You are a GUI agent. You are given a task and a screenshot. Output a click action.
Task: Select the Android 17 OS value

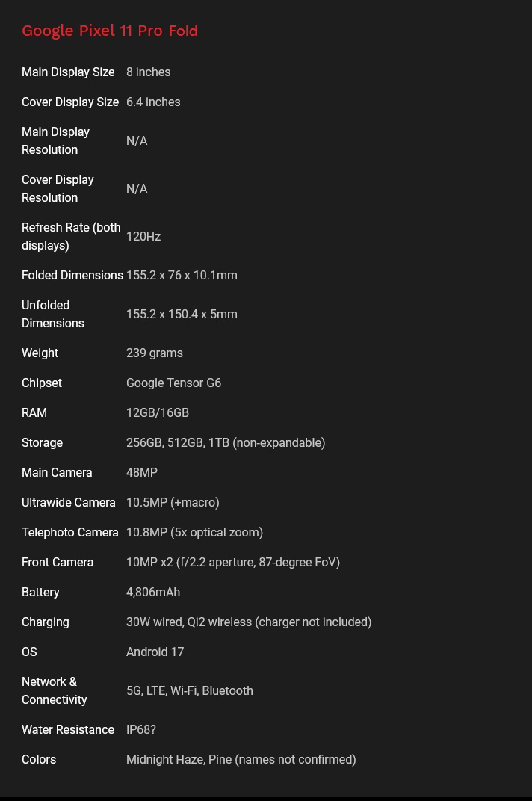pyautogui.click(x=155, y=652)
